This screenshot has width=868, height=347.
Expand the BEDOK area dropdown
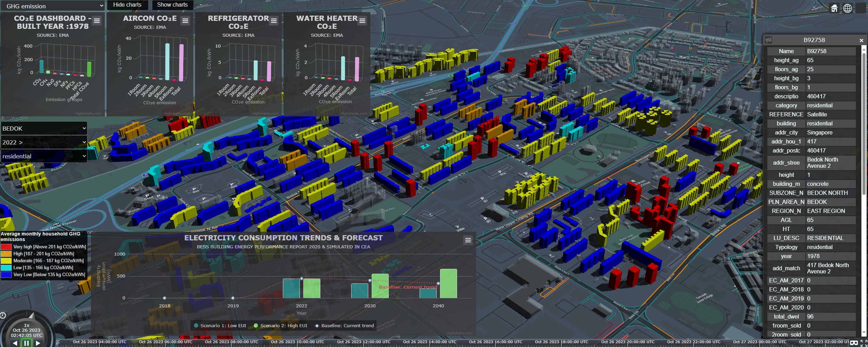[x=44, y=128]
